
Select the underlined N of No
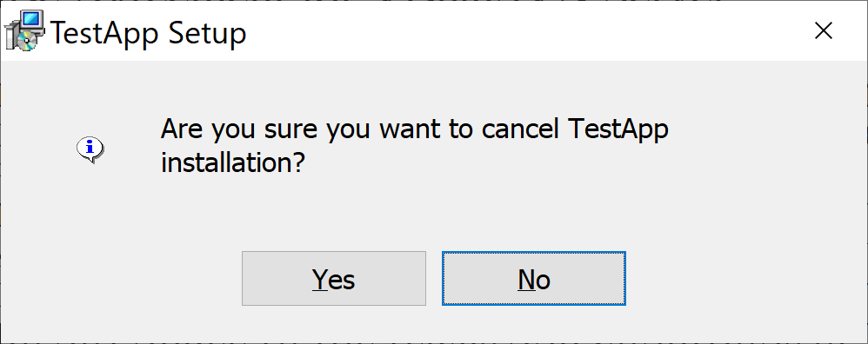click(526, 280)
